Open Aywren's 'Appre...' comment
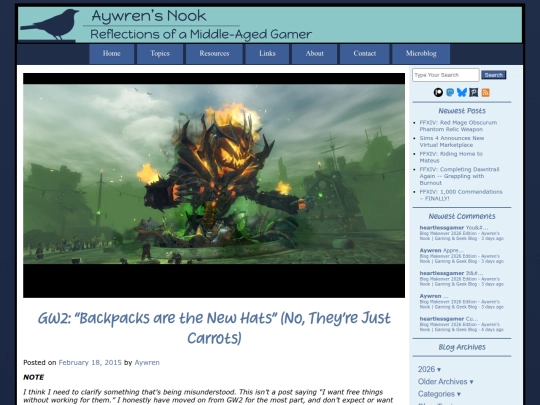Image resolution: width=540 pixels, height=405 pixels. coord(441,250)
